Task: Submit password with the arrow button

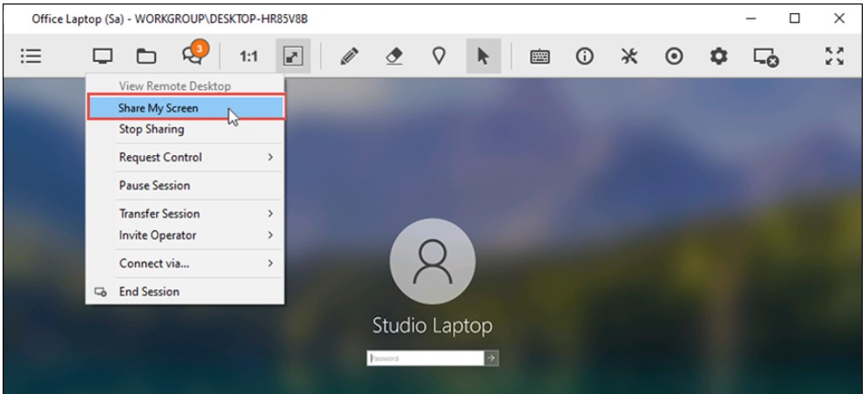Action: tap(492, 358)
